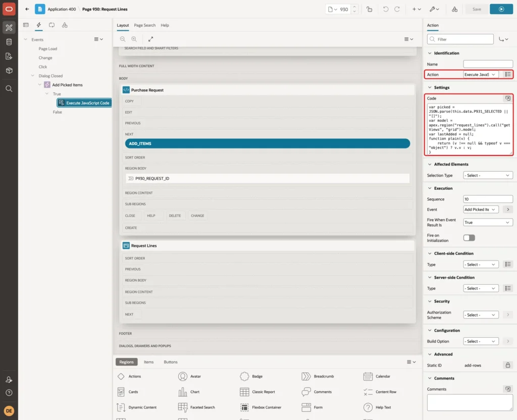Open the Code editor popup icon
The width and height of the screenshot is (517, 420).
pyautogui.click(x=508, y=98)
